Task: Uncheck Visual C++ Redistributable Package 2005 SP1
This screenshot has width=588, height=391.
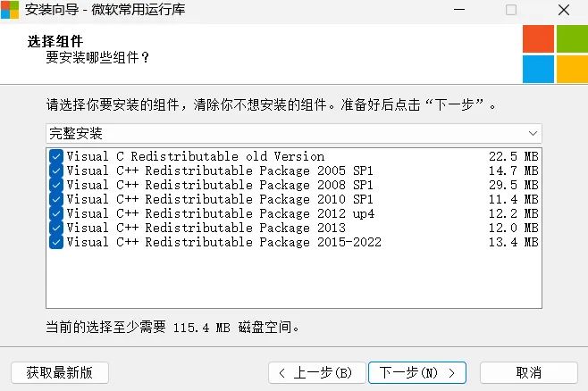Action: point(56,171)
